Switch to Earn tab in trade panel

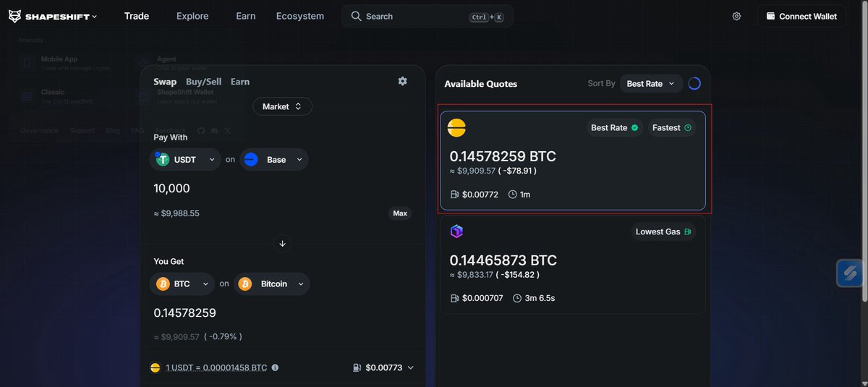pos(240,82)
